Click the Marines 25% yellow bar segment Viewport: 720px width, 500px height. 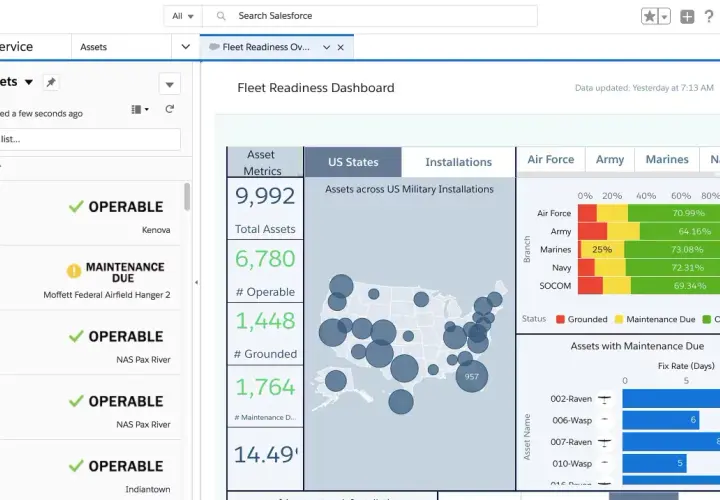[602, 249]
